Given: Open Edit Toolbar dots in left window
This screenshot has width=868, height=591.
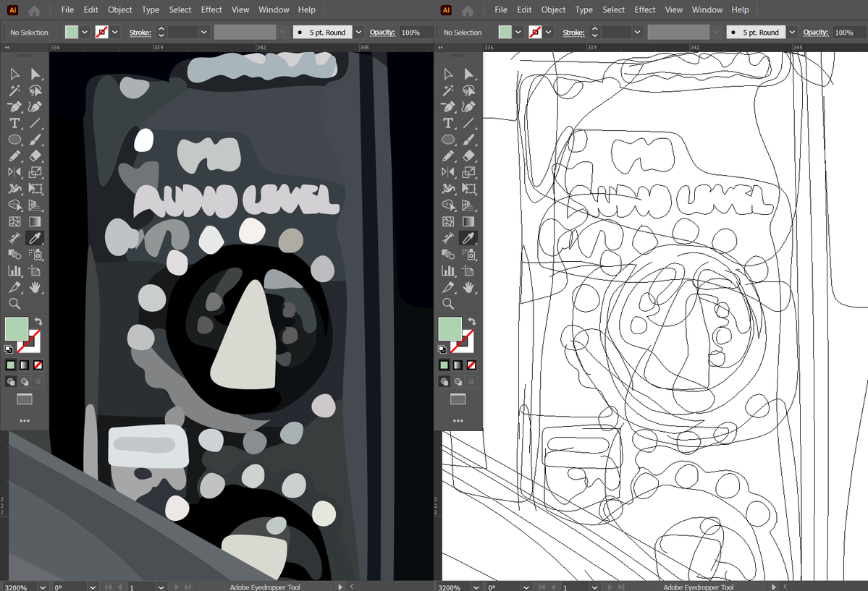Looking at the screenshot, I should pyautogui.click(x=25, y=421).
